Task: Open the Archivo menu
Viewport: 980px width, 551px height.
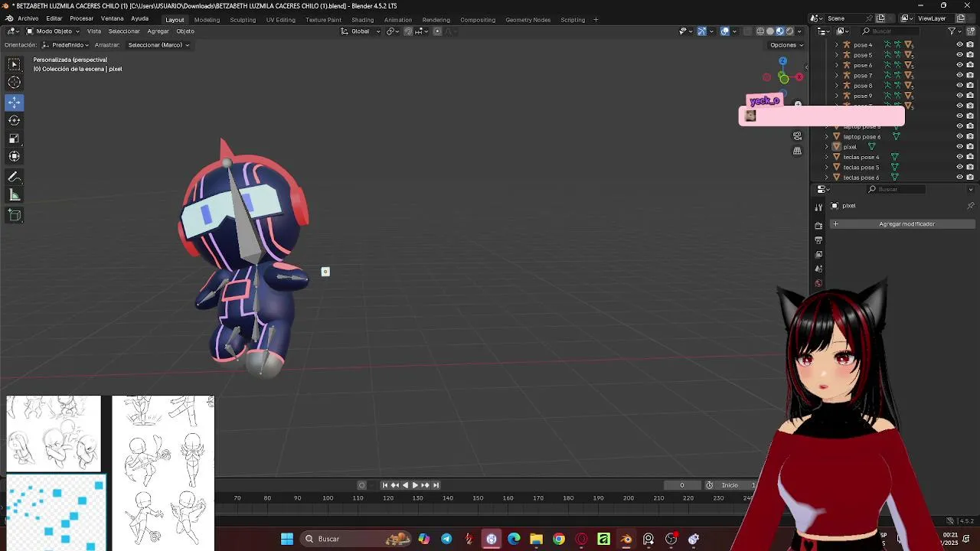Action: point(28,18)
